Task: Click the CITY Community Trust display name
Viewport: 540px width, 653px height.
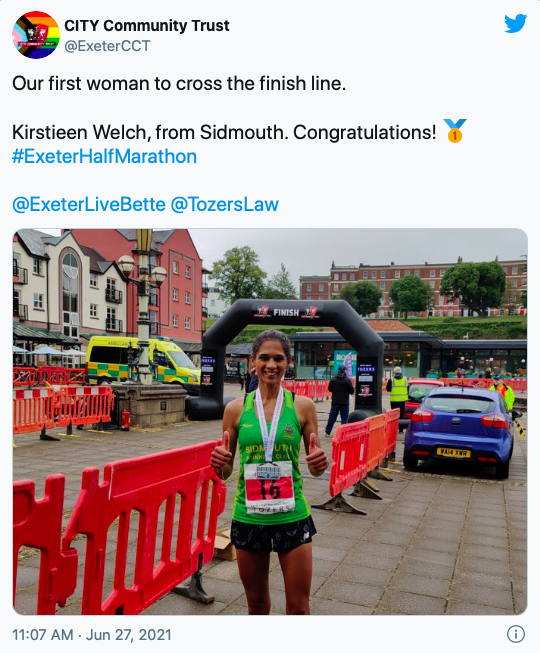Action: tap(147, 25)
